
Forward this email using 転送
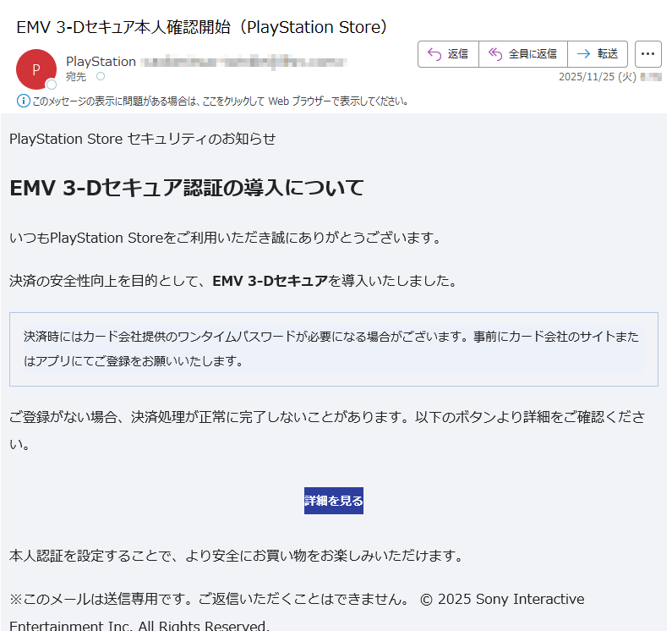(597, 54)
